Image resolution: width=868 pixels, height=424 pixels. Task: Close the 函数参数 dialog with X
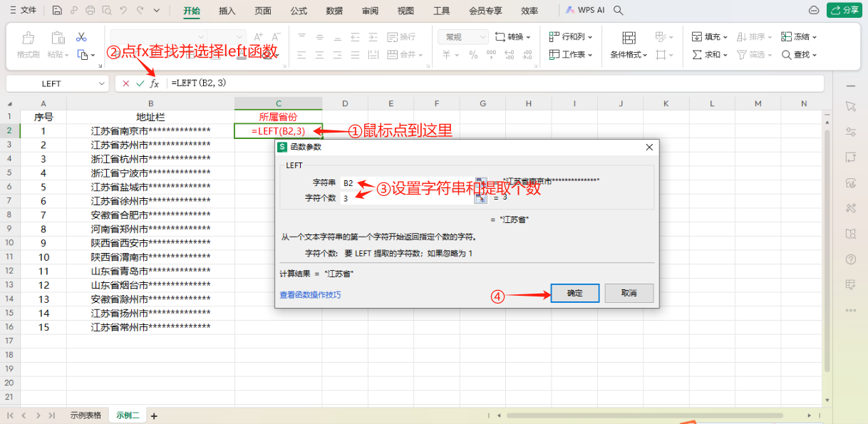(x=649, y=147)
